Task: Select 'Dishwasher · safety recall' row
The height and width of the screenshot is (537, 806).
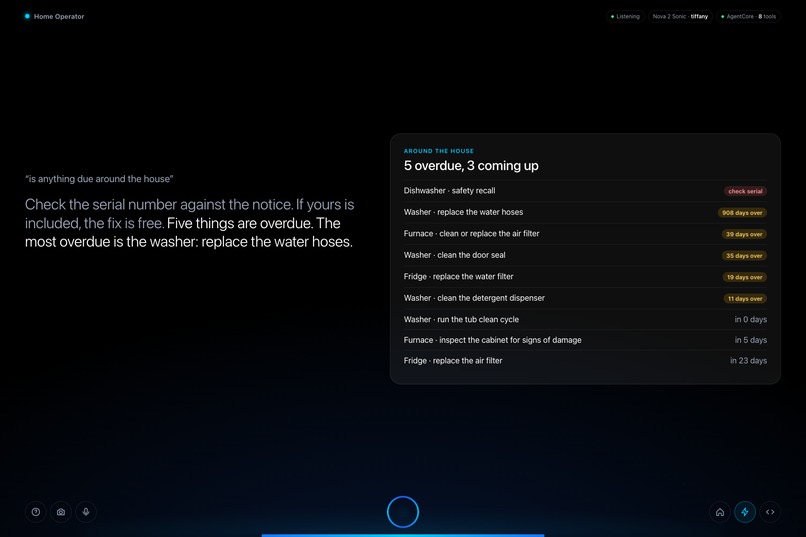Action: 585,191
